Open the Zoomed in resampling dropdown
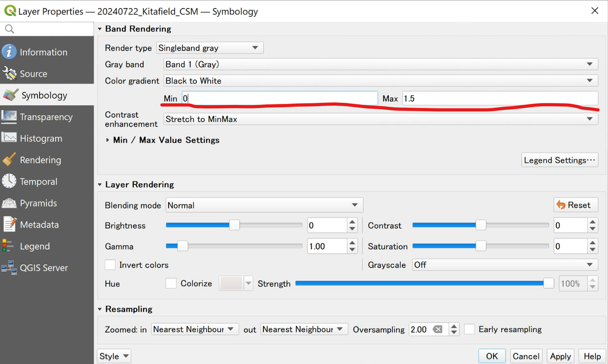This screenshot has height=364, width=608. click(195, 330)
